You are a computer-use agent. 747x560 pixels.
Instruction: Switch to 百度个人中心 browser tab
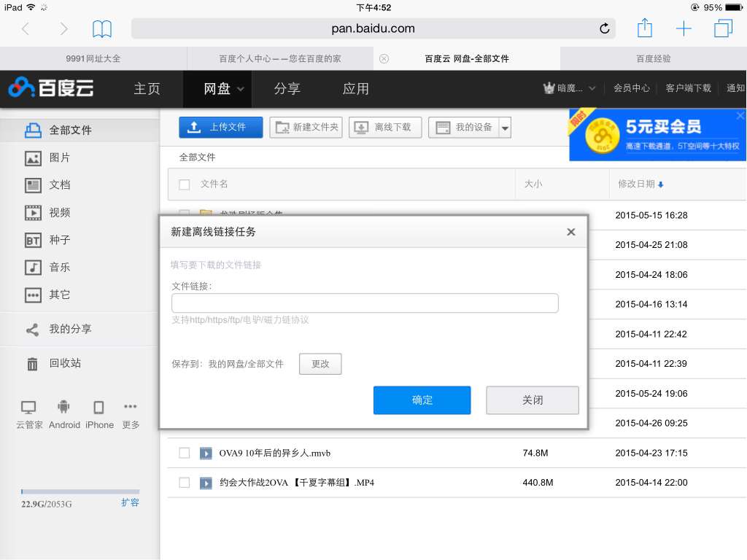[x=280, y=58]
